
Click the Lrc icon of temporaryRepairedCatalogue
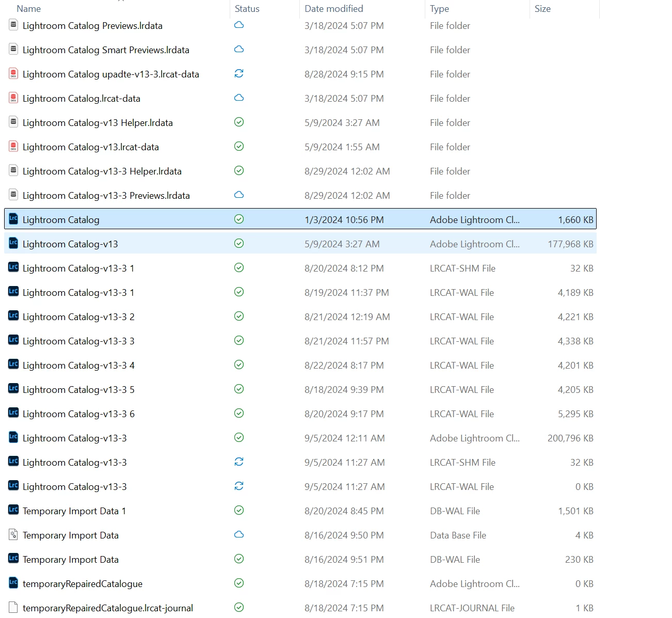coord(13,583)
